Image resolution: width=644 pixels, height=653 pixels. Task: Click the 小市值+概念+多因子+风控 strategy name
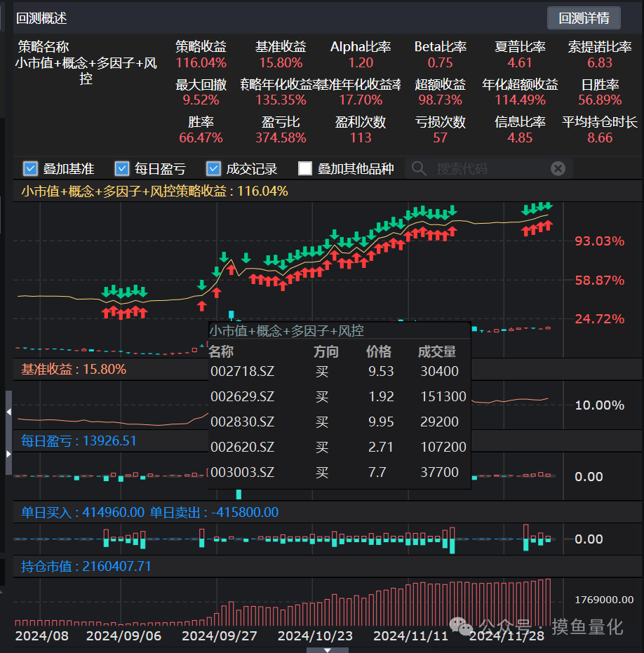tap(86, 71)
